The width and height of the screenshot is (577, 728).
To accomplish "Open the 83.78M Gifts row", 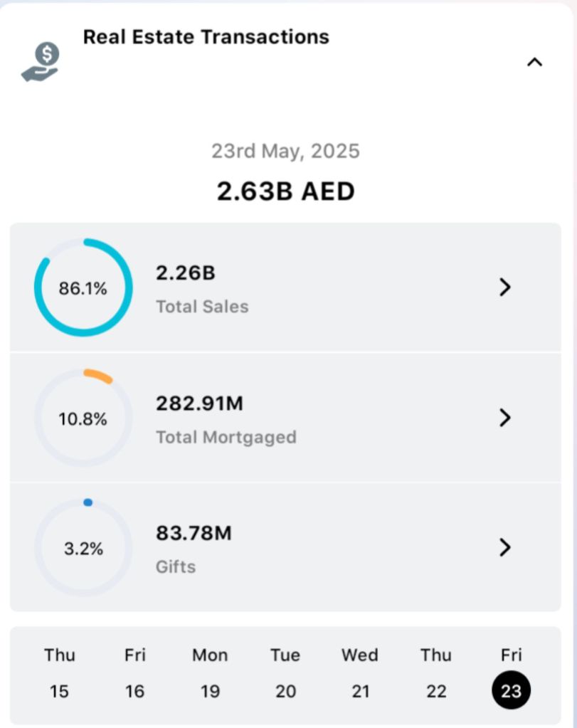I will [x=285, y=548].
